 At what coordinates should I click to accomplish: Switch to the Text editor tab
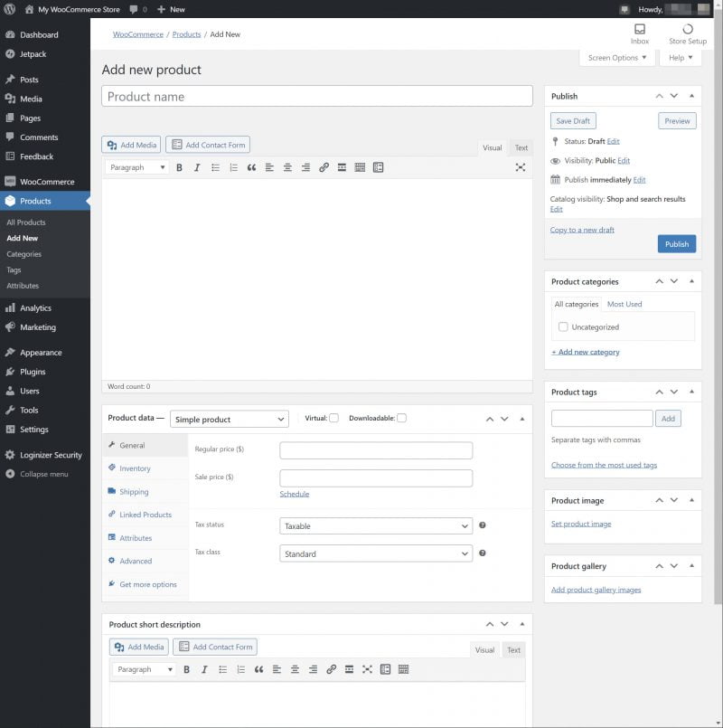point(521,147)
